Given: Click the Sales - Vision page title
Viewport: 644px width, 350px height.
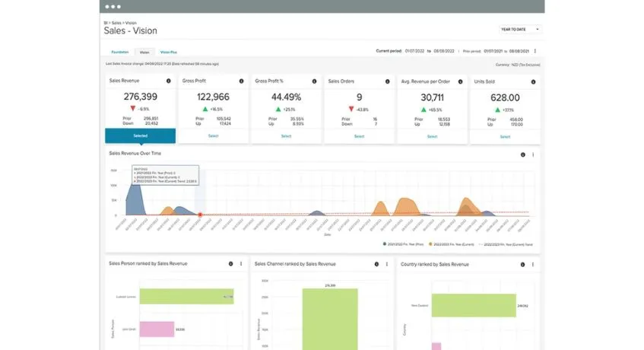Looking at the screenshot, I should 131,30.
